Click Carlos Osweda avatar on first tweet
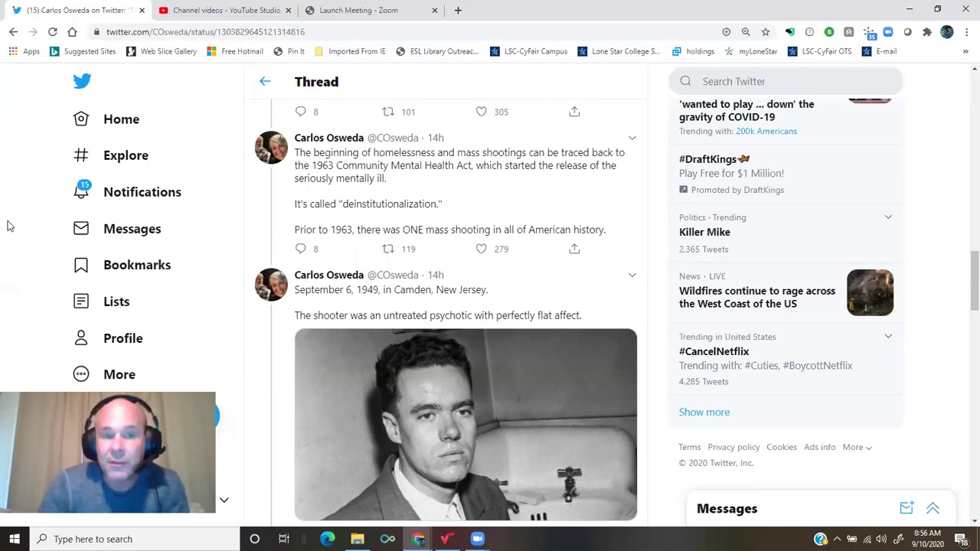980x551 pixels. pyautogui.click(x=271, y=148)
